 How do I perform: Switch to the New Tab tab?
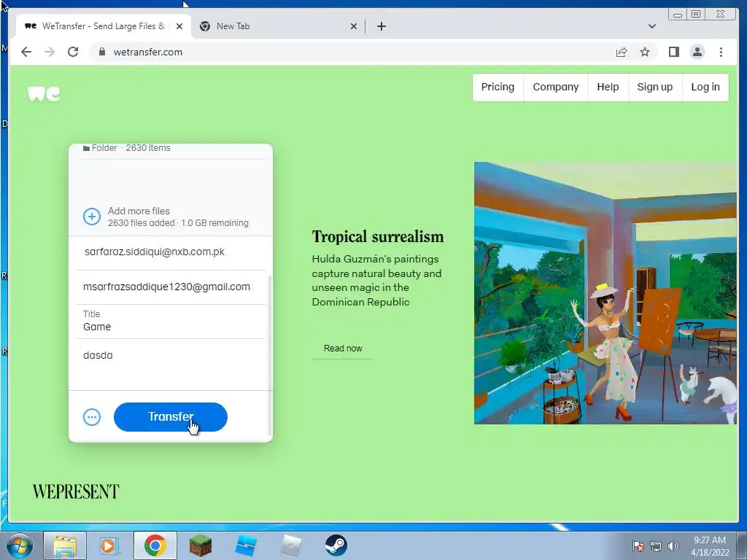(279, 26)
